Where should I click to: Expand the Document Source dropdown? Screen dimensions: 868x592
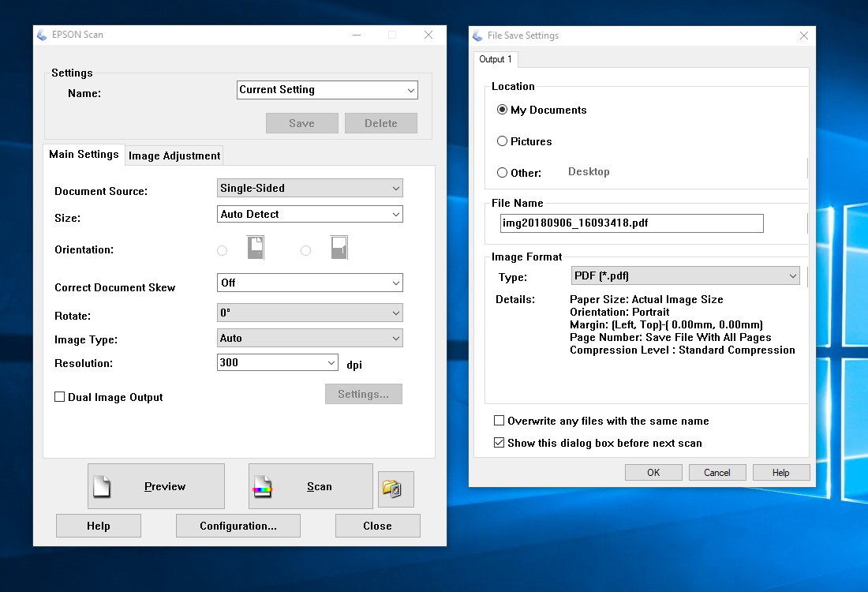(x=310, y=189)
